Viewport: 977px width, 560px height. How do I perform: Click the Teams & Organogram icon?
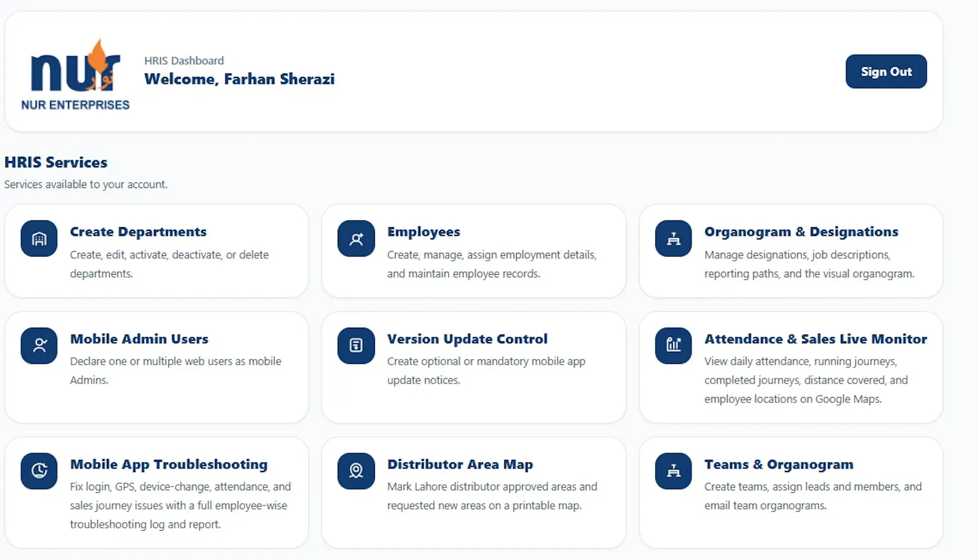click(x=674, y=471)
